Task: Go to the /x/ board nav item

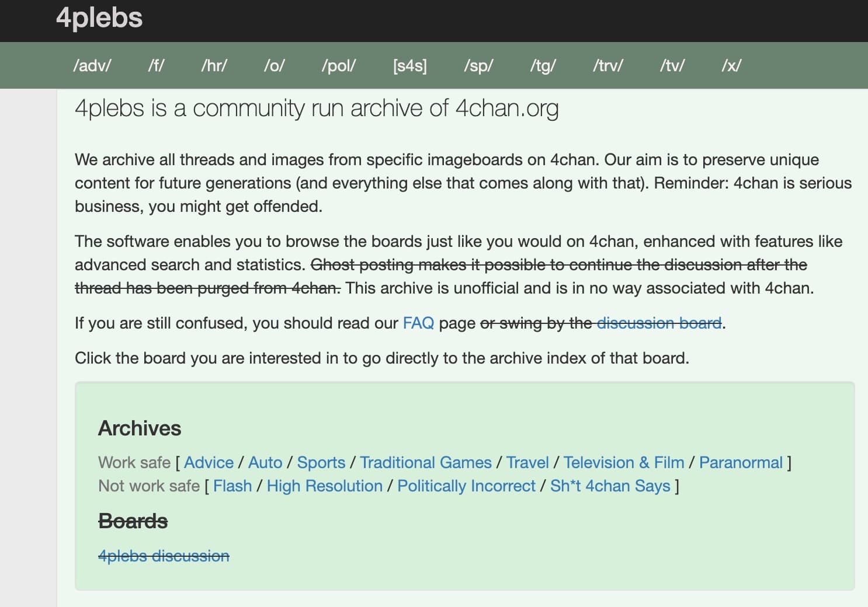Action: click(x=731, y=65)
